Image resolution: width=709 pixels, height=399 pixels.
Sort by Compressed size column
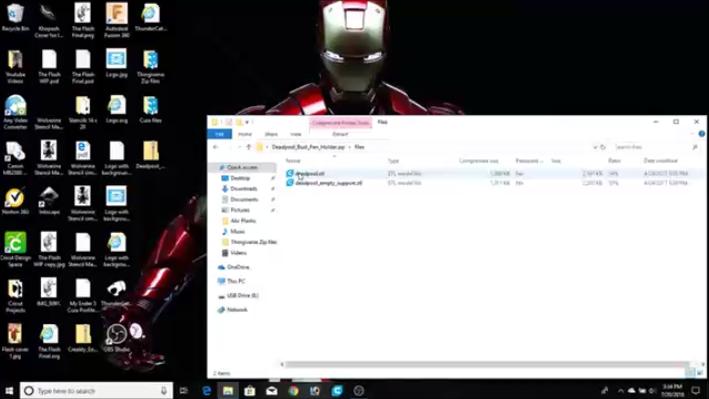[478, 161]
